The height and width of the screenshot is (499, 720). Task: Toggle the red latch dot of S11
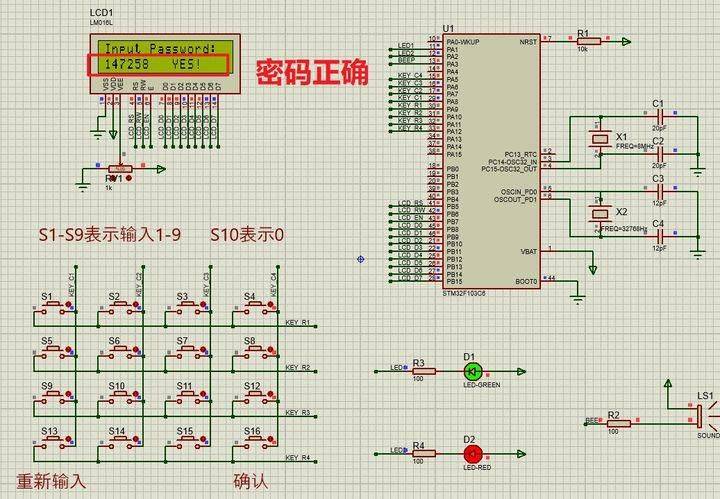203,394
